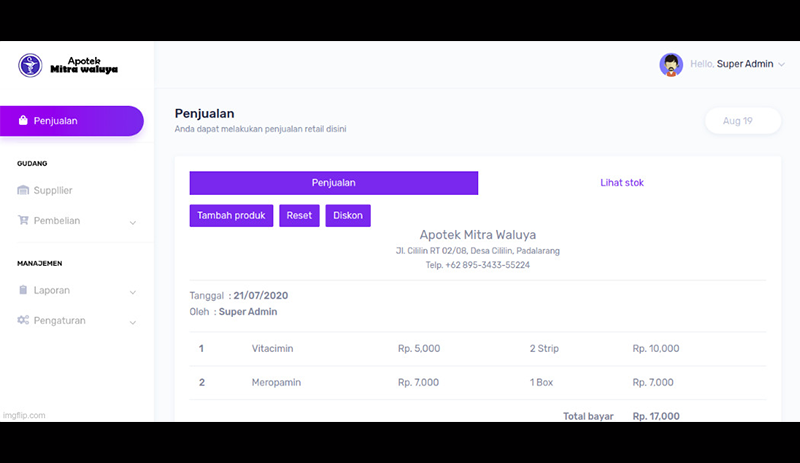The width and height of the screenshot is (800, 463).
Task: Open the Supplier menu item
Action: 53,190
